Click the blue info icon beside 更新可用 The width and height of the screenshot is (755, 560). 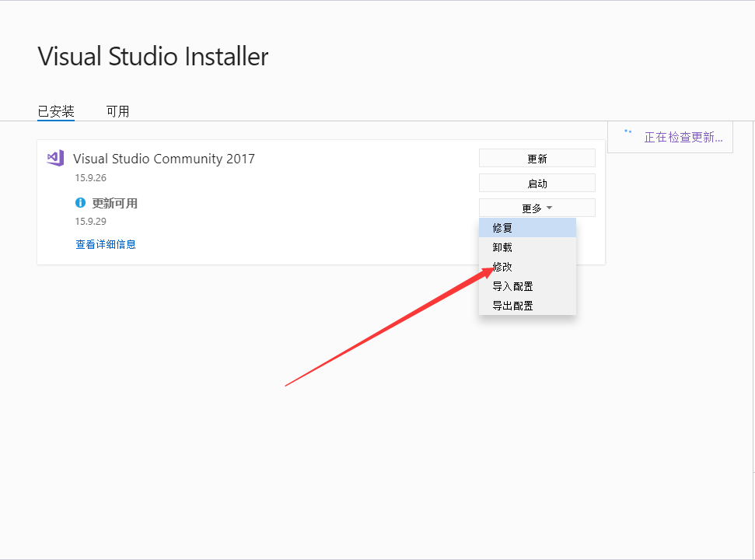(x=80, y=203)
